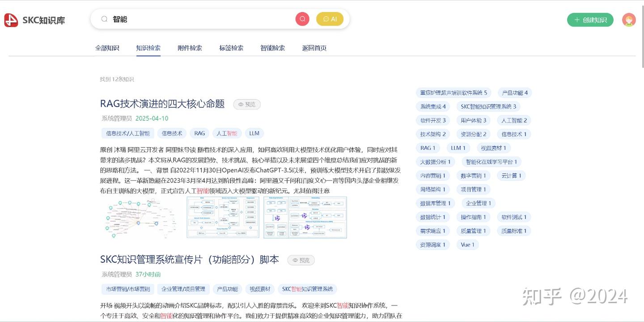The width and height of the screenshot is (644, 322).
Task: Open the rightmost architecture diagram thumbnail
Action: click(305, 217)
